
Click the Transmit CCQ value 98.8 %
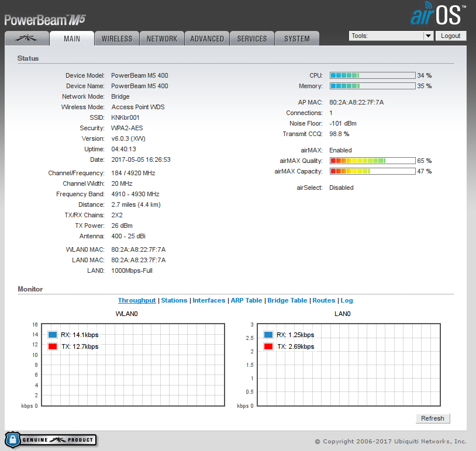pyautogui.click(x=339, y=134)
